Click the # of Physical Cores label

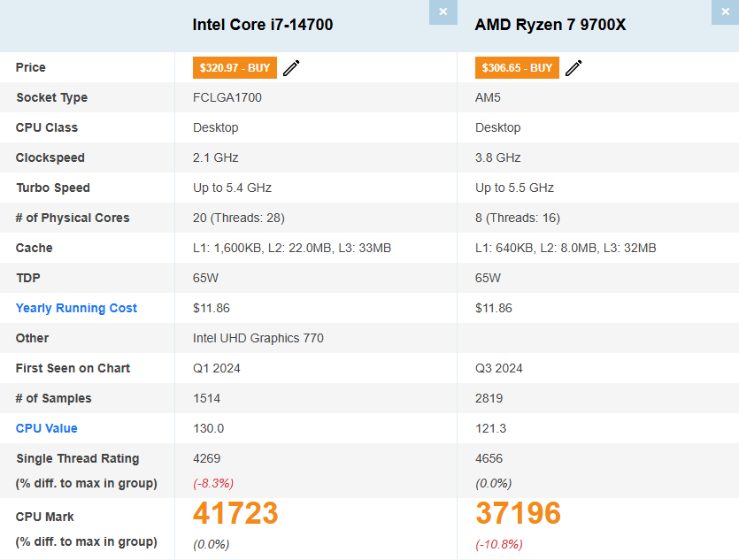(x=73, y=218)
